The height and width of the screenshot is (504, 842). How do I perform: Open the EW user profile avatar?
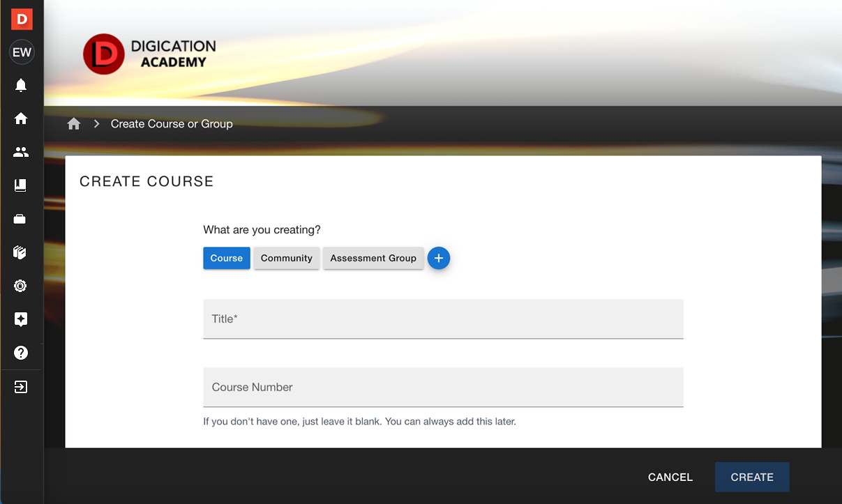[22, 52]
